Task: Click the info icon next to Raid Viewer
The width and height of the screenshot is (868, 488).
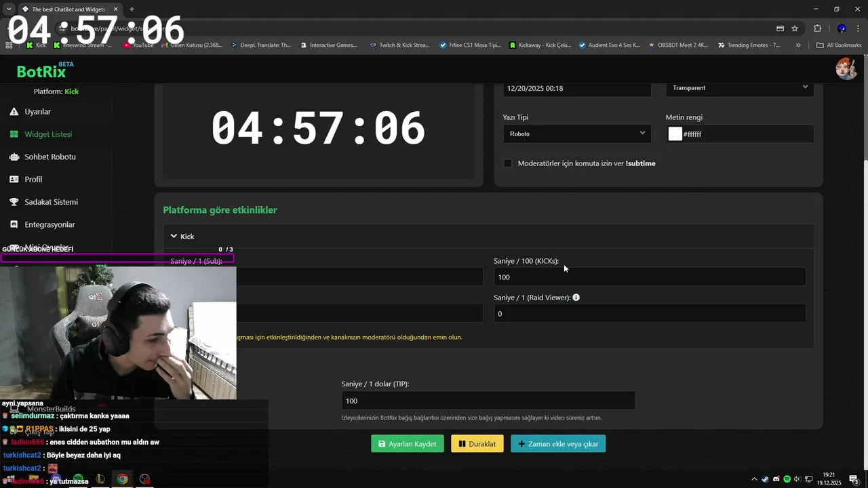Action: tap(576, 297)
